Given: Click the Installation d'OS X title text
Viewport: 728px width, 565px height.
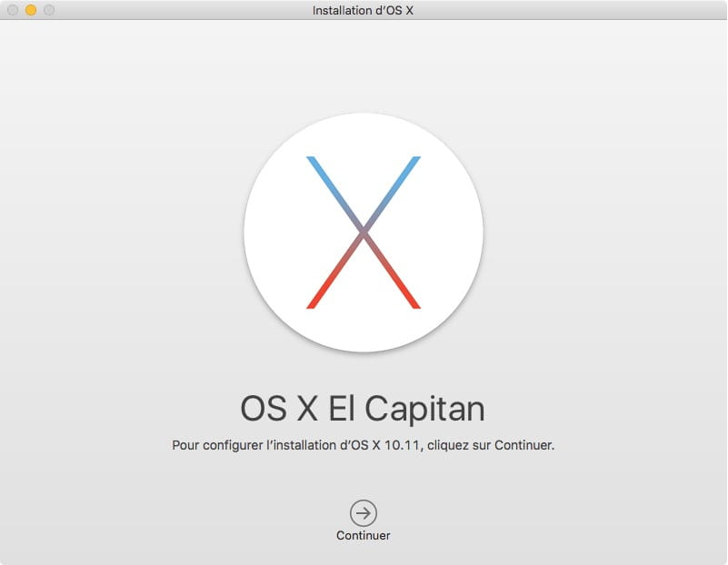Looking at the screenshot, I should [x=363, y=10].
